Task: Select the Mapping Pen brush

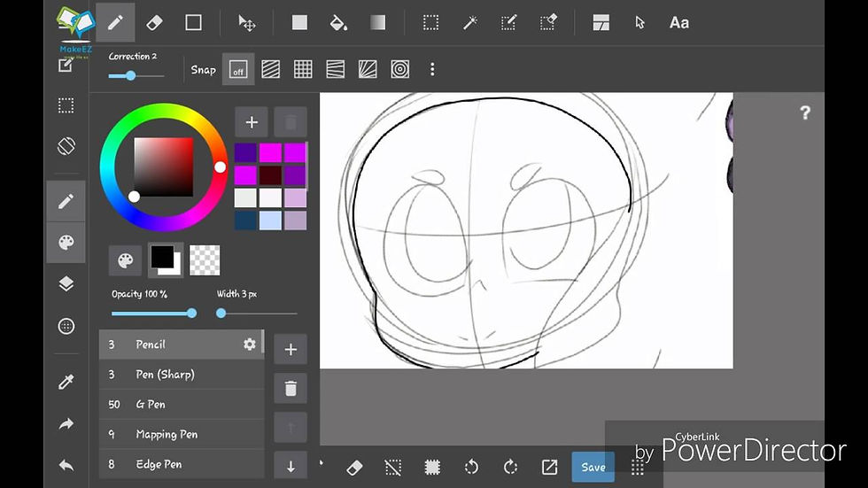Action: 182,434
